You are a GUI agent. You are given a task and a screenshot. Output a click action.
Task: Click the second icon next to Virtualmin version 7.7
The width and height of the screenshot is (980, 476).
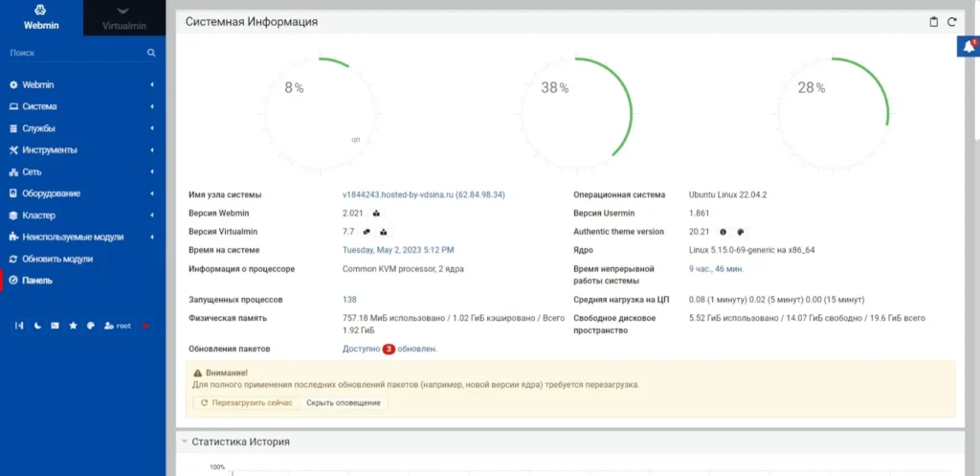click(383, 232)
